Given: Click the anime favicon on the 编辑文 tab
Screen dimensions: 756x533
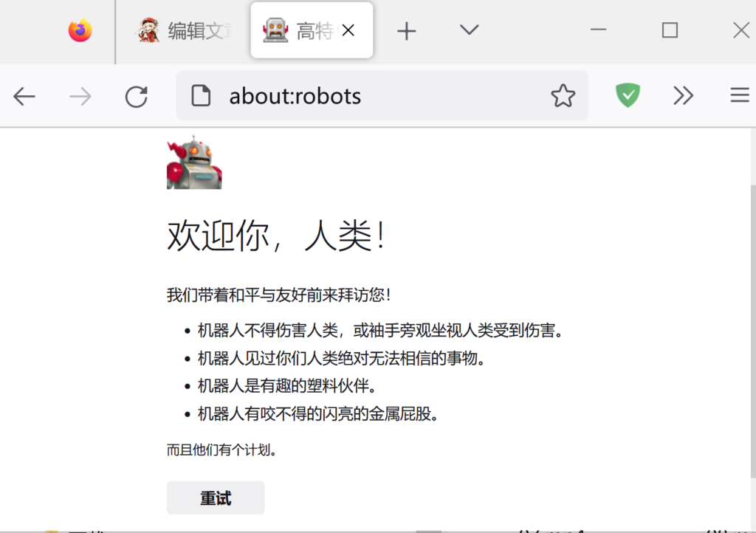Looking at the screenshot, I should pyautogui.click(x=146, y=30).
